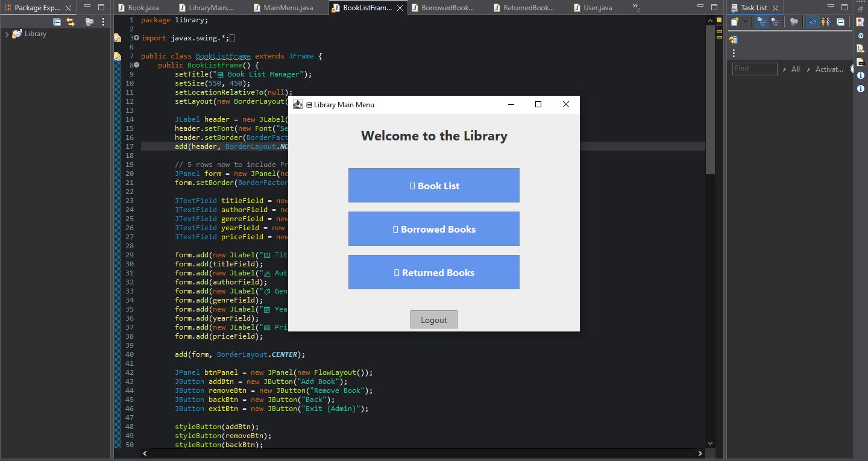
Task: Click the editor horizontal scrollbar track
Action: (x=422, y=453)
